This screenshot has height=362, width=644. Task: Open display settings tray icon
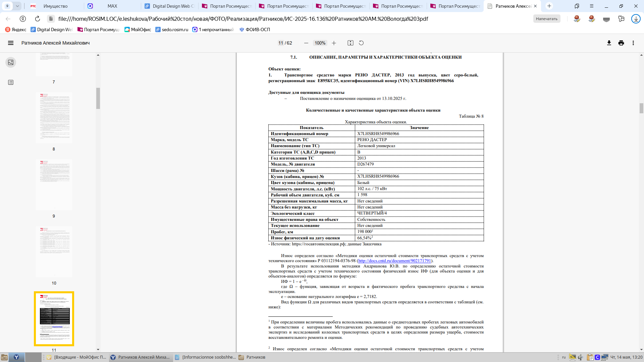click(573, 357)
